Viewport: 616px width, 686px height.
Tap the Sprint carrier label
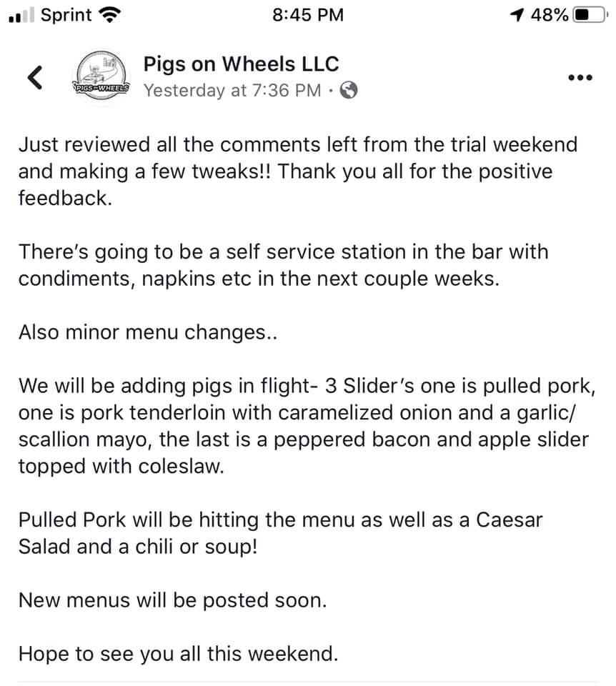pos(66,15)
